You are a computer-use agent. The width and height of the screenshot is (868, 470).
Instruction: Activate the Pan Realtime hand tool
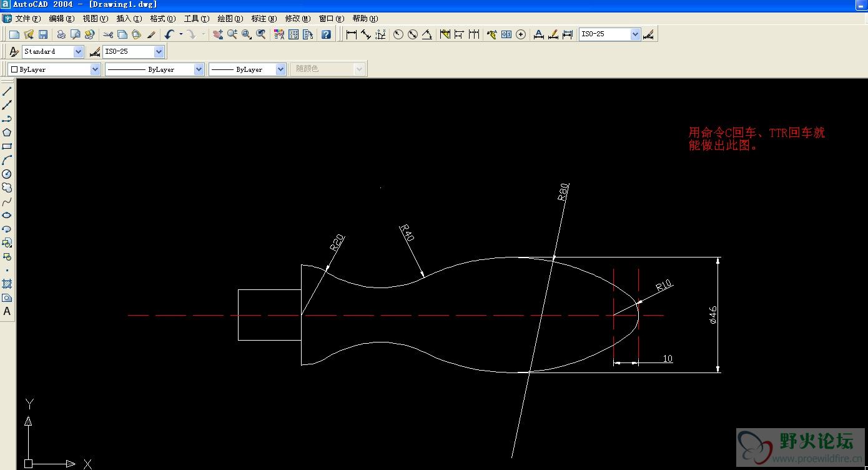[x=217, y=34]
